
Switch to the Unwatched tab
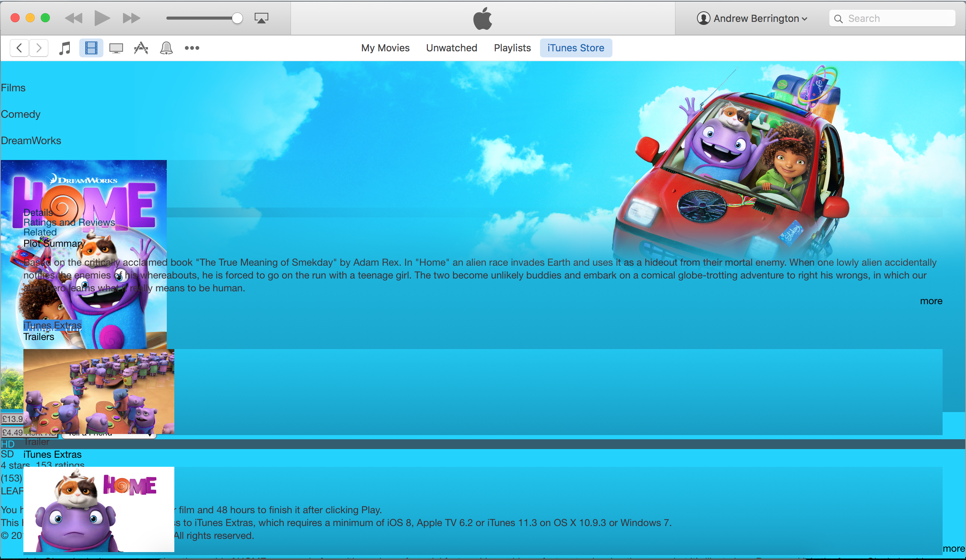click(x=452, y=48)
